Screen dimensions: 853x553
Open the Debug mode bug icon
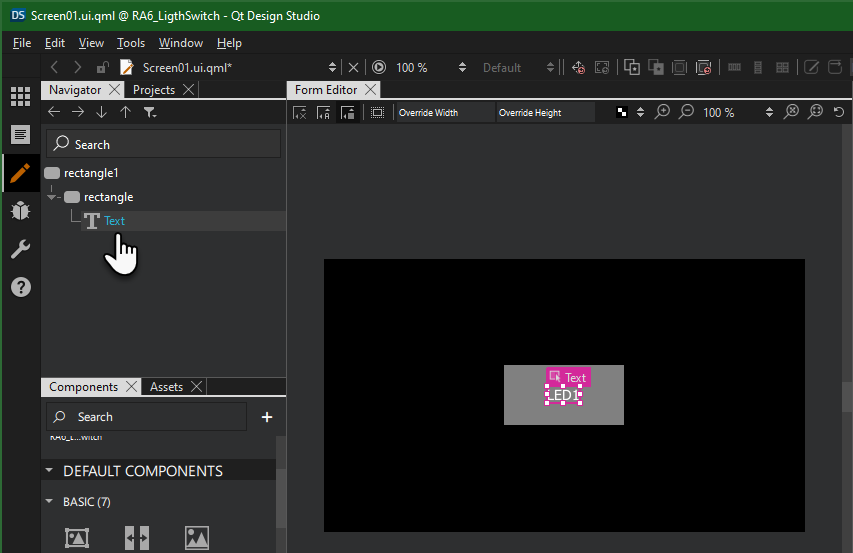tap(20, 210)
